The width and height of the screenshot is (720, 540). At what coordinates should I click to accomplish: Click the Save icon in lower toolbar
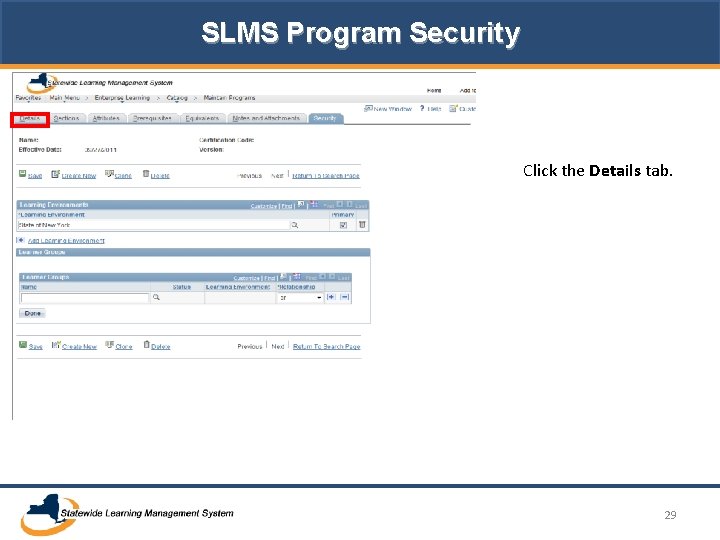pyautogui.click(x=23, y=344)
